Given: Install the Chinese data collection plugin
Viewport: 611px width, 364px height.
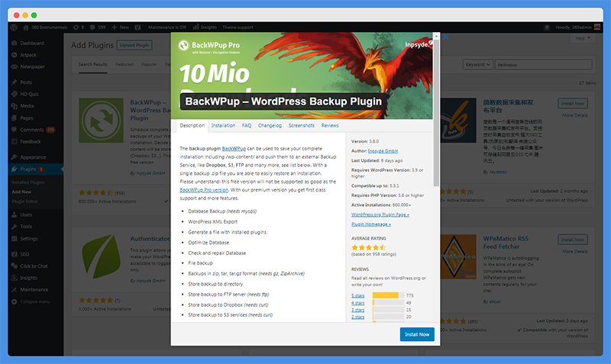Looking at the screenshot, I should click(572, 103).
